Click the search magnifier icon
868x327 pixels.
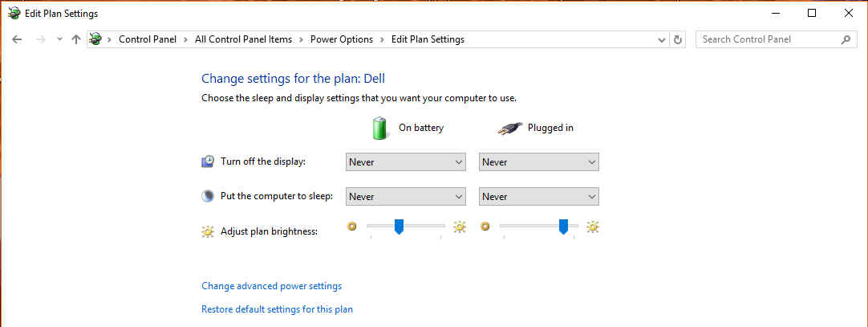(846, 39)
